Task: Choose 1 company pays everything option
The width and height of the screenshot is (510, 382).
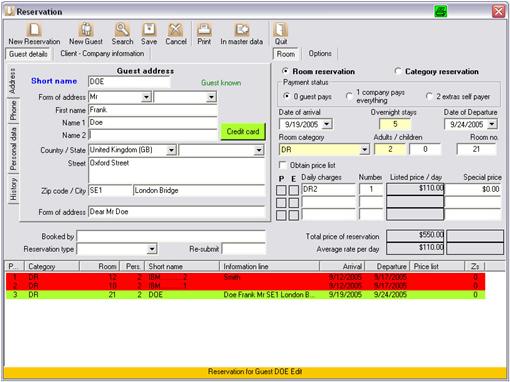Action: [349, 96]
